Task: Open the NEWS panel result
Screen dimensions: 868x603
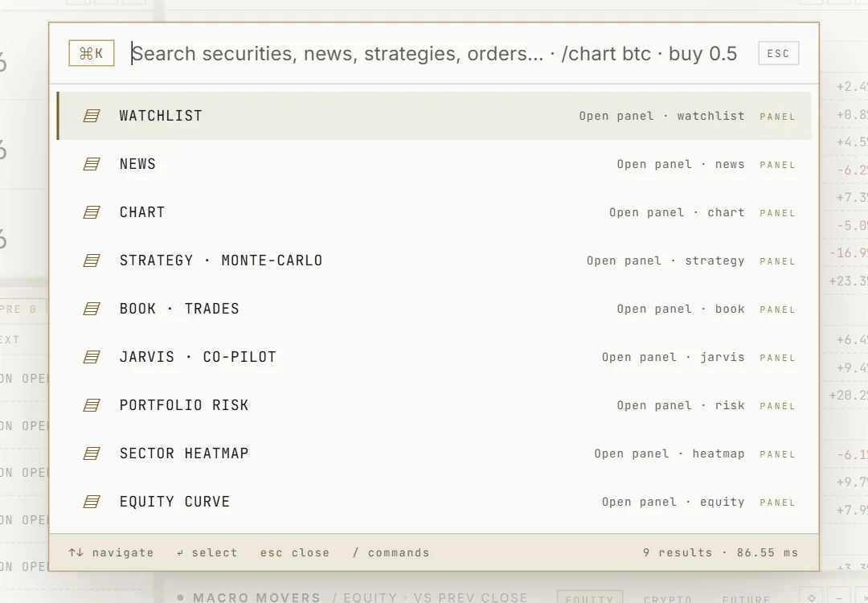Action: click(434, 164)
